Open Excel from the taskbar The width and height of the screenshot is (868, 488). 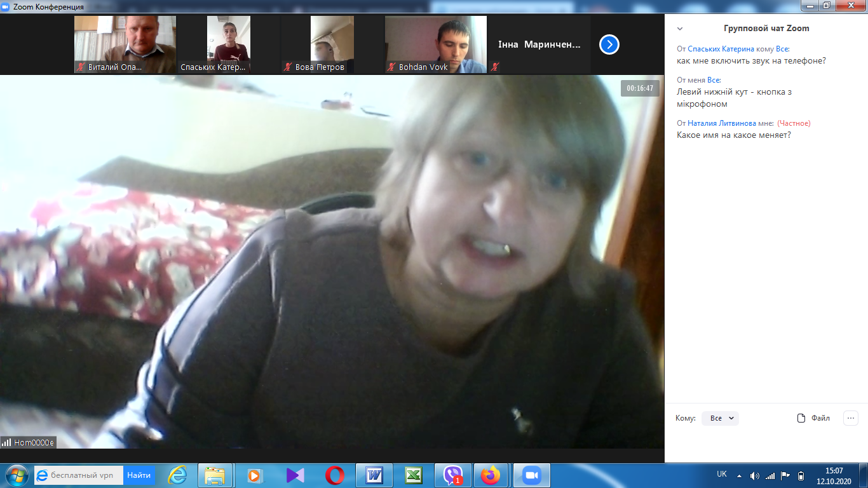414,475
